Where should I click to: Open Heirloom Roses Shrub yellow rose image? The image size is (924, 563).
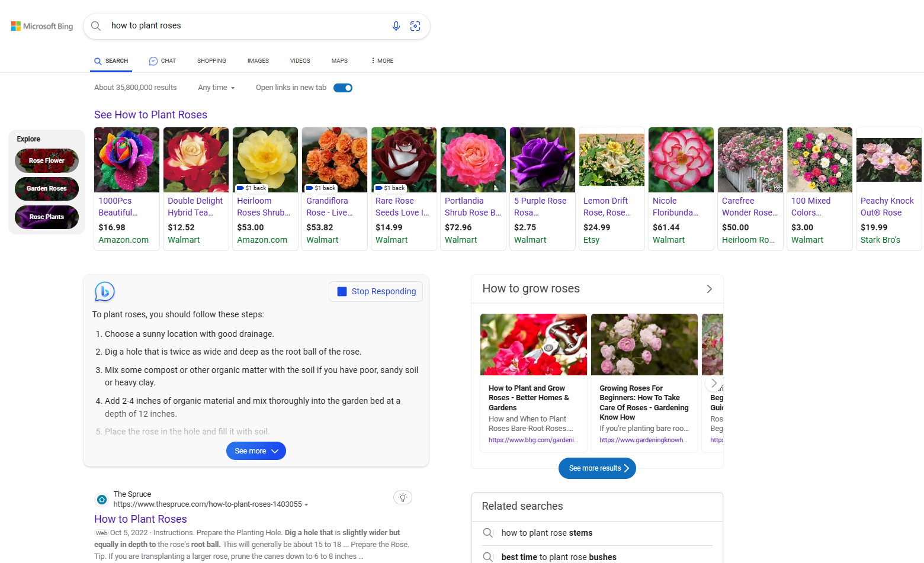pos(265,160)
